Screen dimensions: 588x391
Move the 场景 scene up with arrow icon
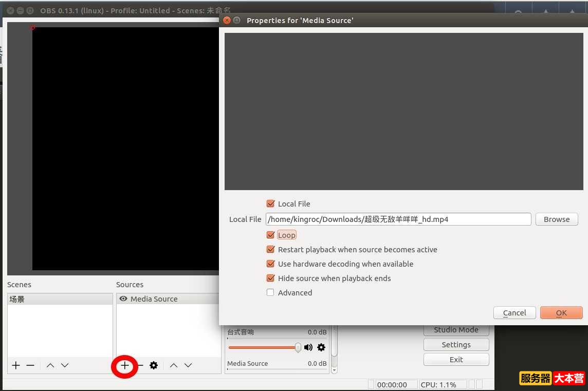tap(50, 365)
